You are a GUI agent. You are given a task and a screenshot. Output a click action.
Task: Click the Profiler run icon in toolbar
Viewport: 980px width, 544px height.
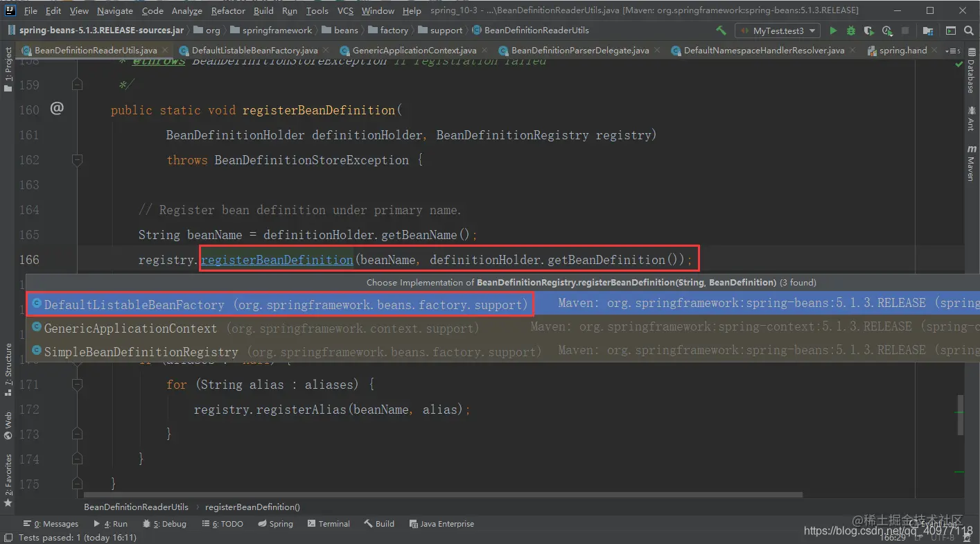coord(887,30)
